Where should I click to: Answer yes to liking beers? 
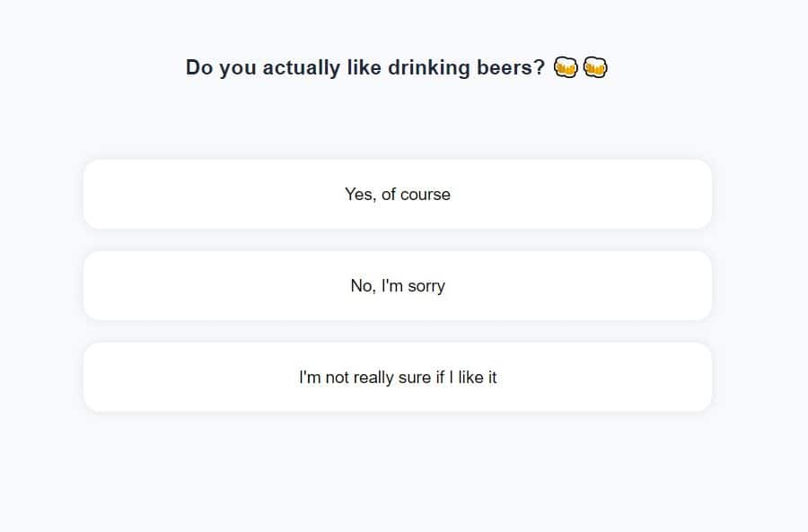pyautogui.click(x=397, y=195)
